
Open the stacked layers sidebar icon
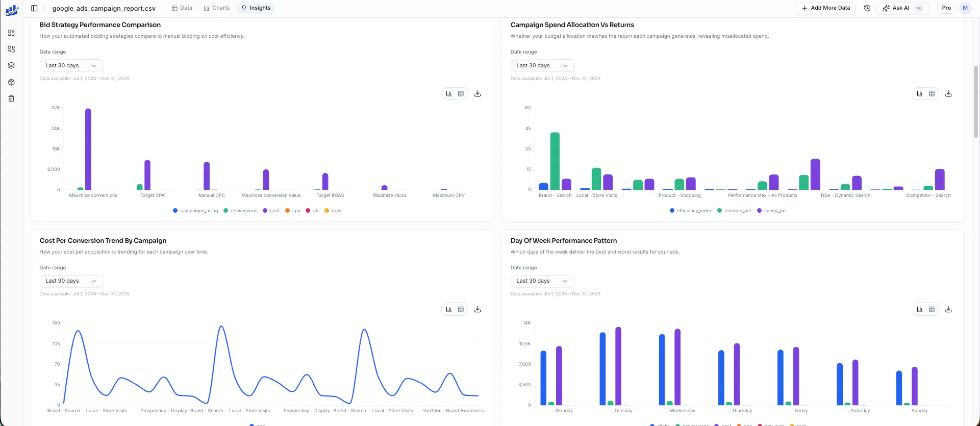pyautogui.click(x=11, y=65)
